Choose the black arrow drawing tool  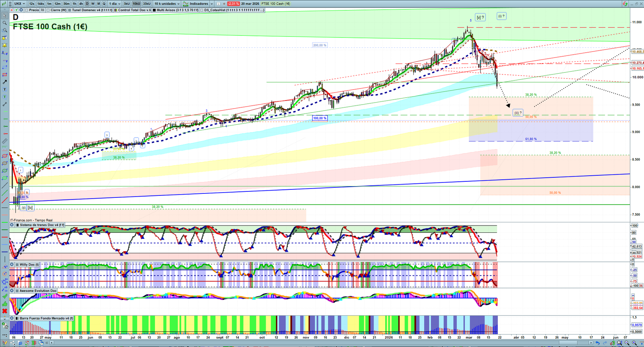click(x=4, y=82)
